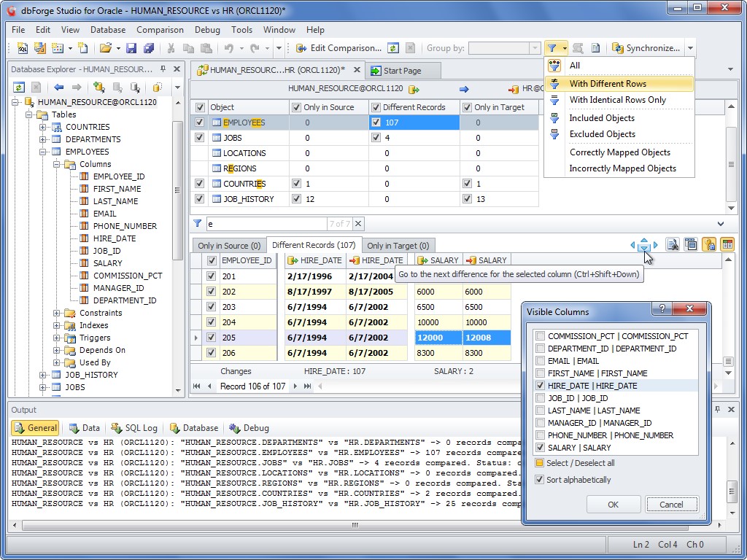The height and width of the screenshot is (560, 747).
Task: Close the Database Explorer panel
Action: tap(177, 69)
